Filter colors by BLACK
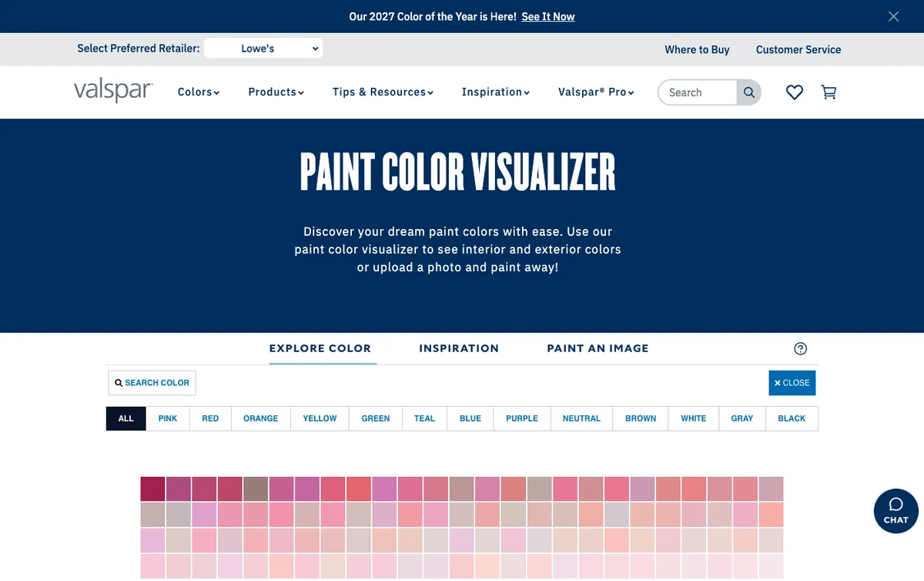The width and height of the screenshot is (924, 581). tap(792, 418)
